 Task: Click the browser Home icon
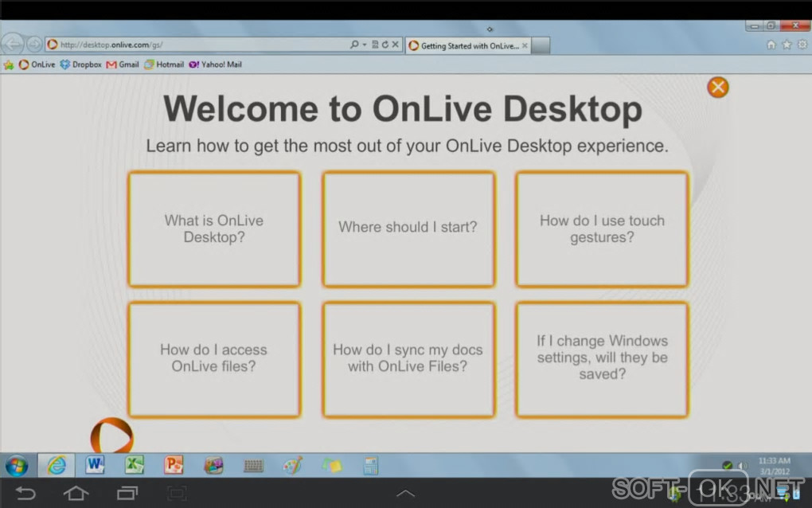pos(771,45)
